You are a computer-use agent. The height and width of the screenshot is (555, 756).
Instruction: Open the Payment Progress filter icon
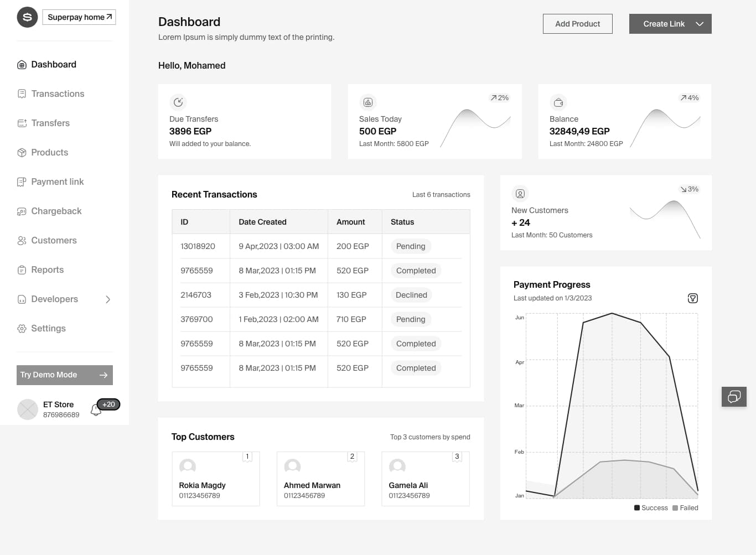pyautogui.click(x=692, y=298)
